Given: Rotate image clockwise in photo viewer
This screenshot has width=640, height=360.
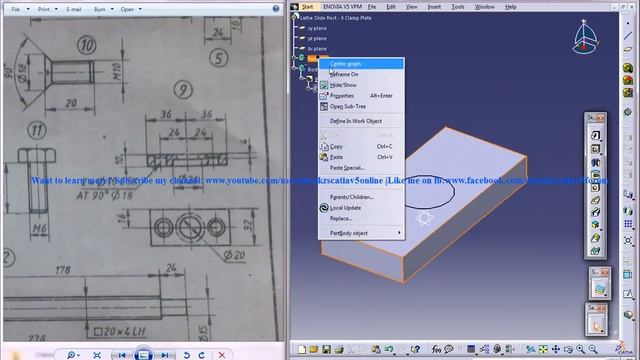Looking at the screenshot, I should coord(202,355).
